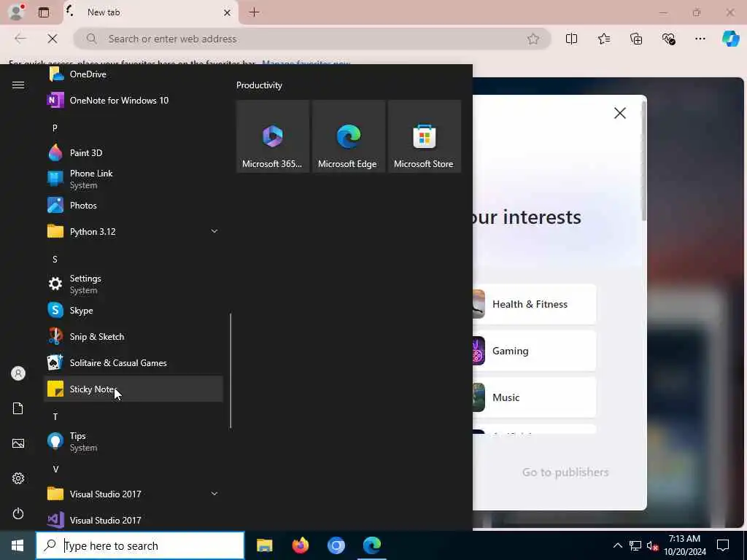Open Copilot in Edge sidebar
747x560 pixels.
pos(730,39)
